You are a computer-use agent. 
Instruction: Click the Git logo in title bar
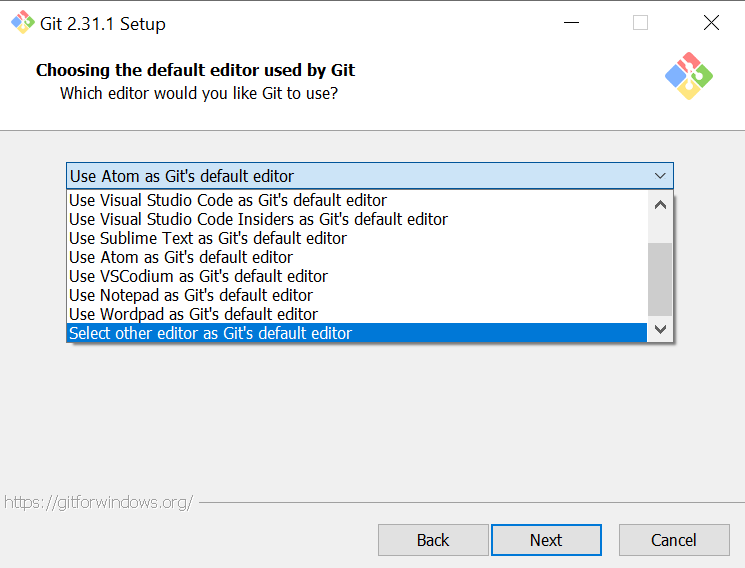pos(21,23)
